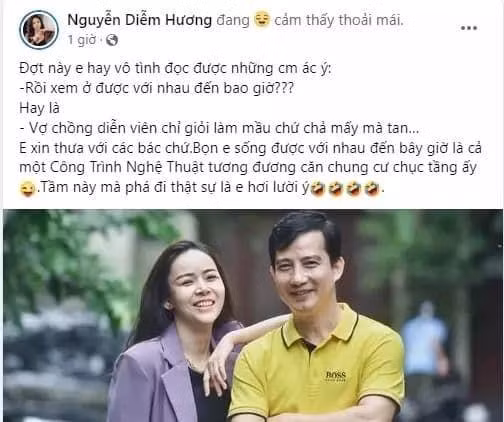Click the smiling woman's face in the photo

[x=197, y=287]
